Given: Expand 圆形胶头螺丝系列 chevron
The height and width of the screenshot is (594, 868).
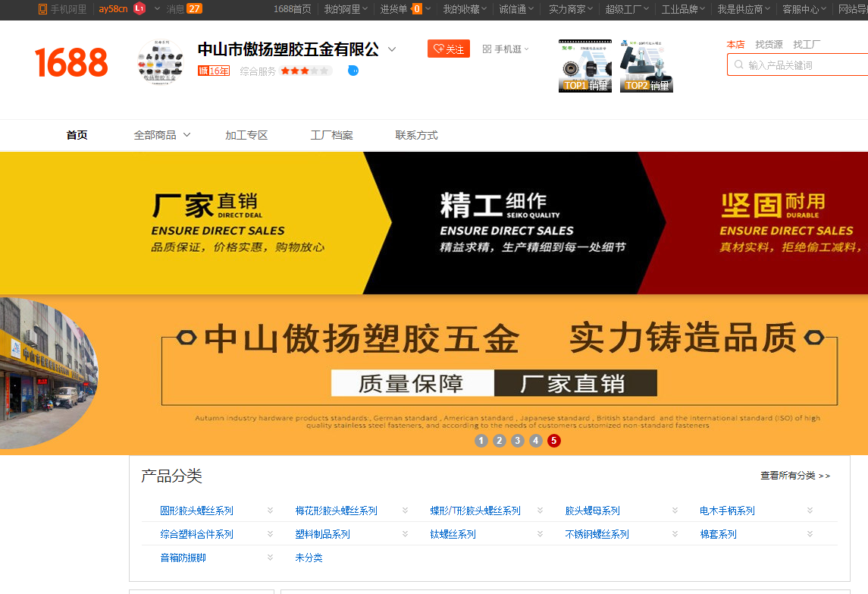Looking at the screenshot, I should pyautogui.click(x=270, y=511).
